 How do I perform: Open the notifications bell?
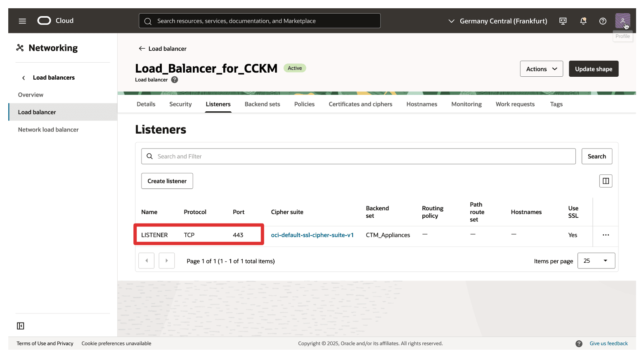pos(583,21)
